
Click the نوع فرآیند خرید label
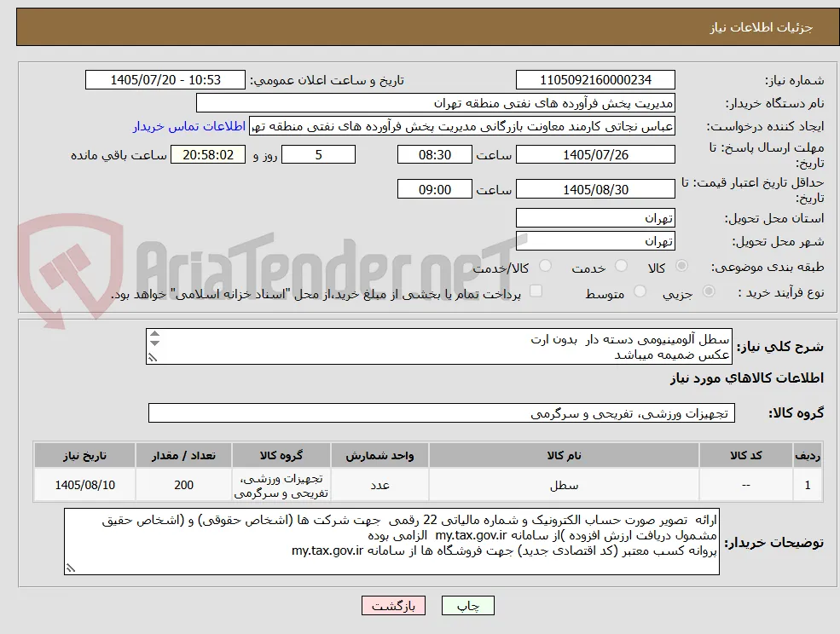click(x=780, y=292)
